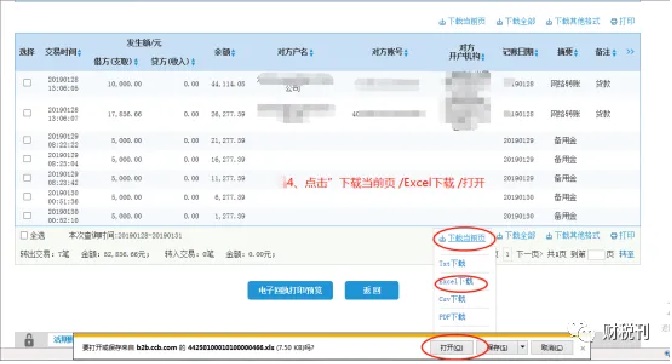Click the top 打印 printer icon
This screenshot has height=364, width=672.
[614, 21]
